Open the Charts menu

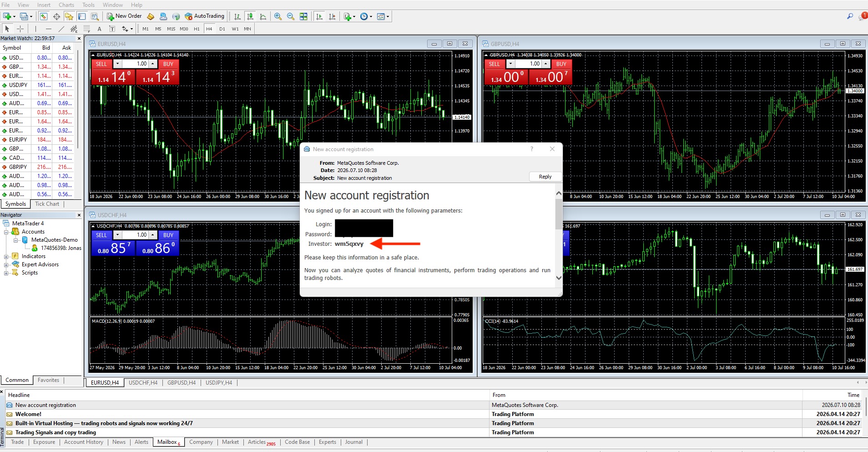[x=66, y=5]
